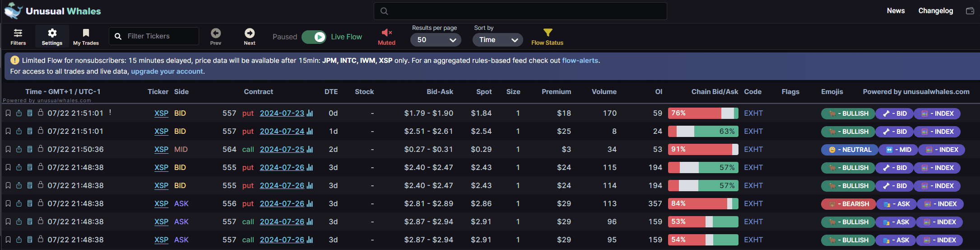Screen dimensions: 980x250
Task: Click the 2d DTE value
Action: coord(333,149)
